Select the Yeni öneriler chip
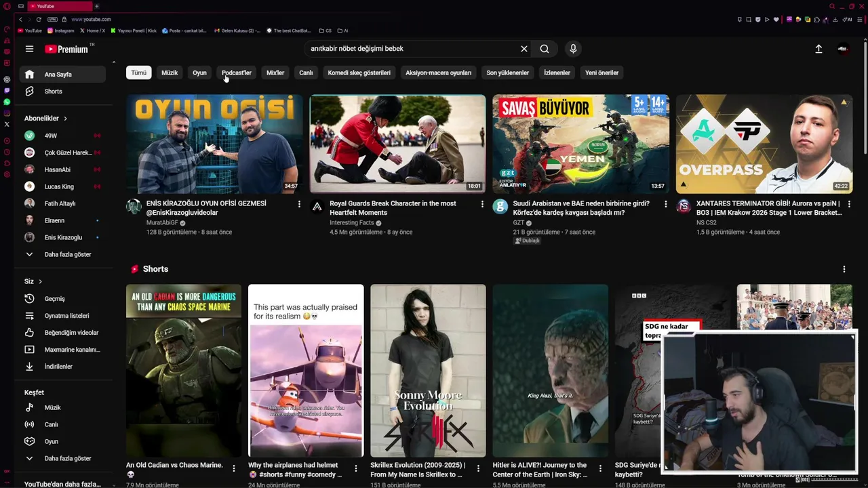 [x=601, y=73]
